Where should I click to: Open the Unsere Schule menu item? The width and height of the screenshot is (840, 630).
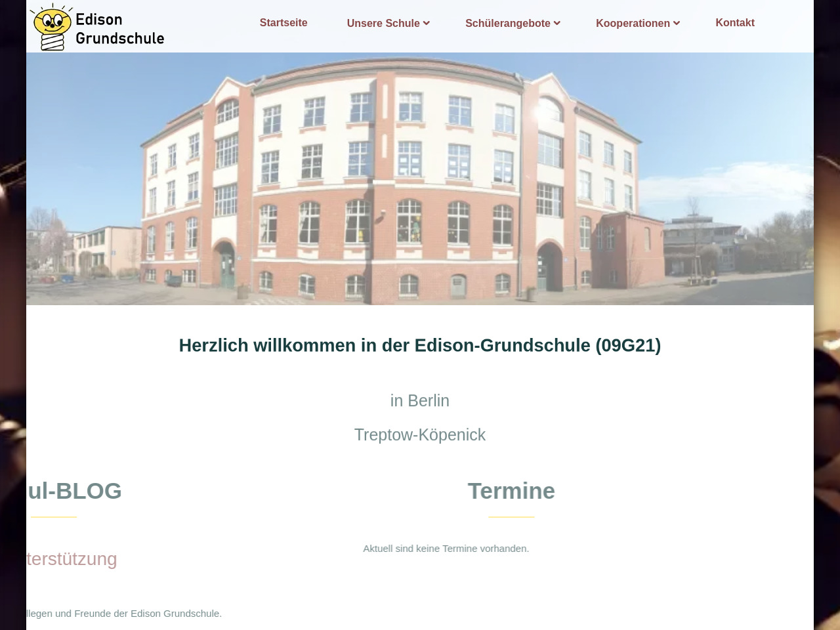(383, 24)
